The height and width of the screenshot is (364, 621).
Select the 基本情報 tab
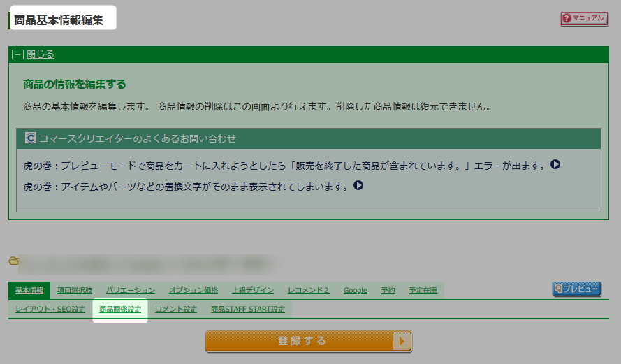(x=29, y=291)
